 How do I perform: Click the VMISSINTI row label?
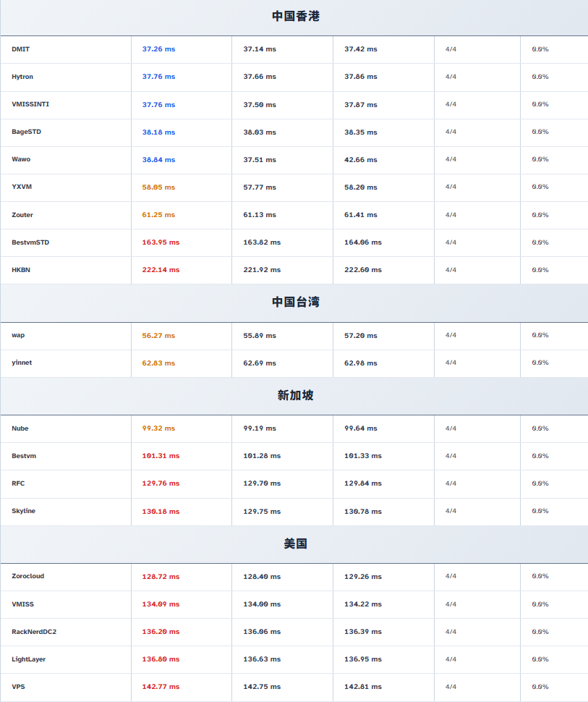click(30, 104)
